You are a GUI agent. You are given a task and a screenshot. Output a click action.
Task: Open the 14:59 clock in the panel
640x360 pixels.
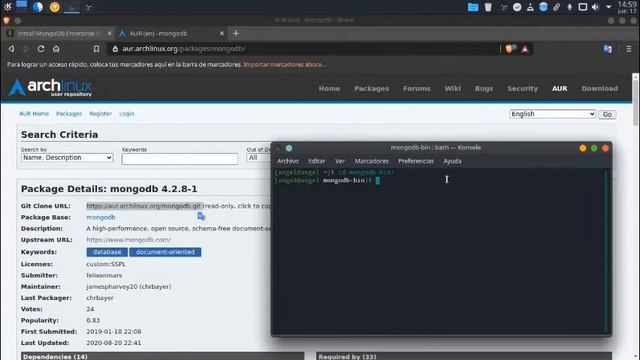(627, 7)
